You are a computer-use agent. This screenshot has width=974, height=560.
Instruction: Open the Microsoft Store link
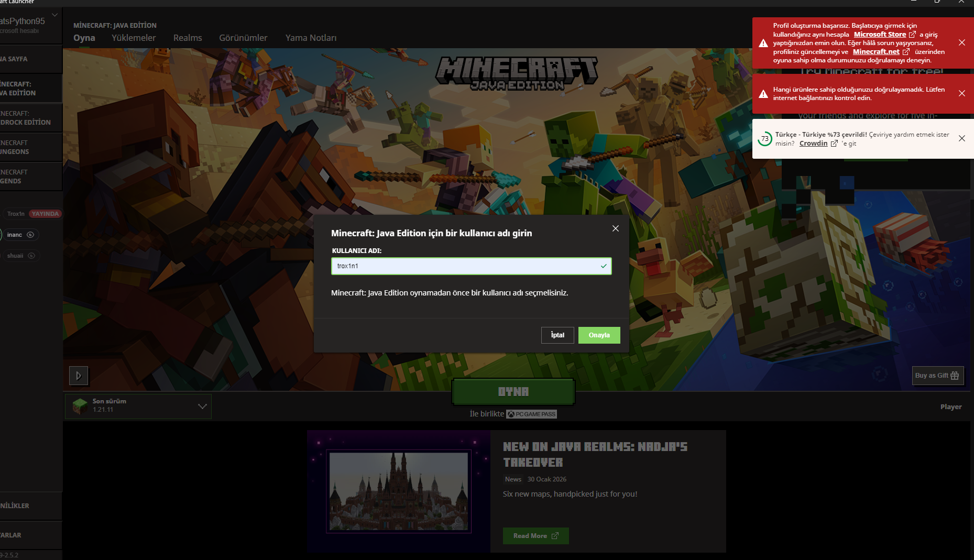coord(880,34)
